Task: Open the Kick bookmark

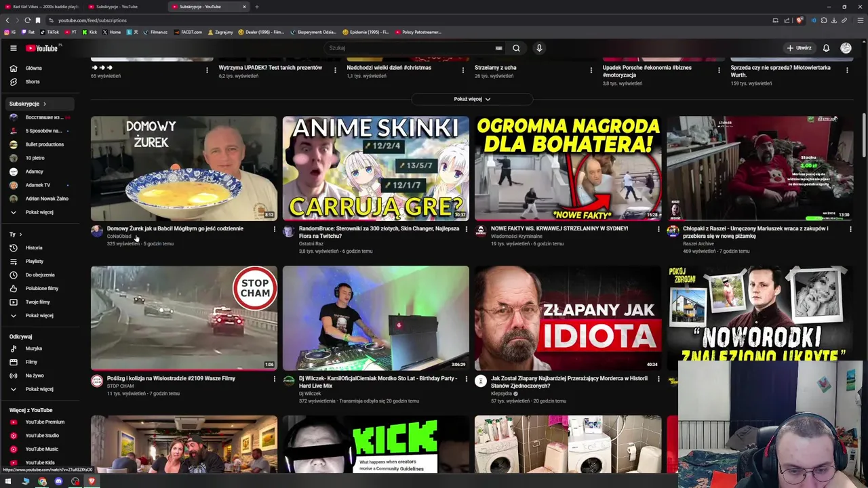Action: point(90,32)
